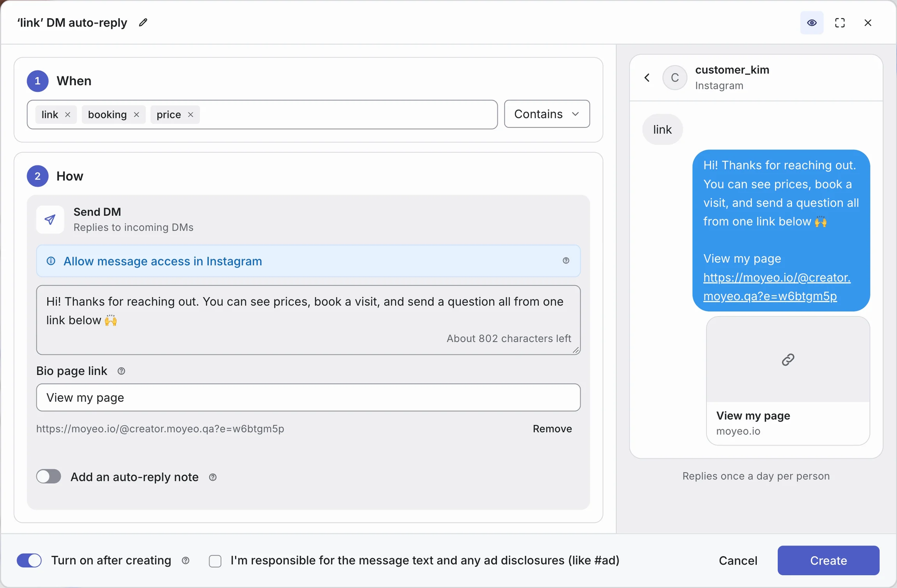Click the 'About 802 characters left' counter
The height and width of the screenshot is (588, 897).
tap(509, 338)
